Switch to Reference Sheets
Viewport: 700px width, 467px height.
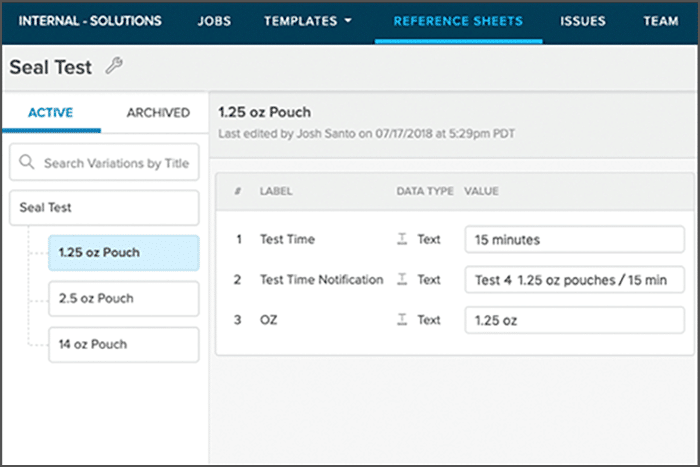[458, 21]
